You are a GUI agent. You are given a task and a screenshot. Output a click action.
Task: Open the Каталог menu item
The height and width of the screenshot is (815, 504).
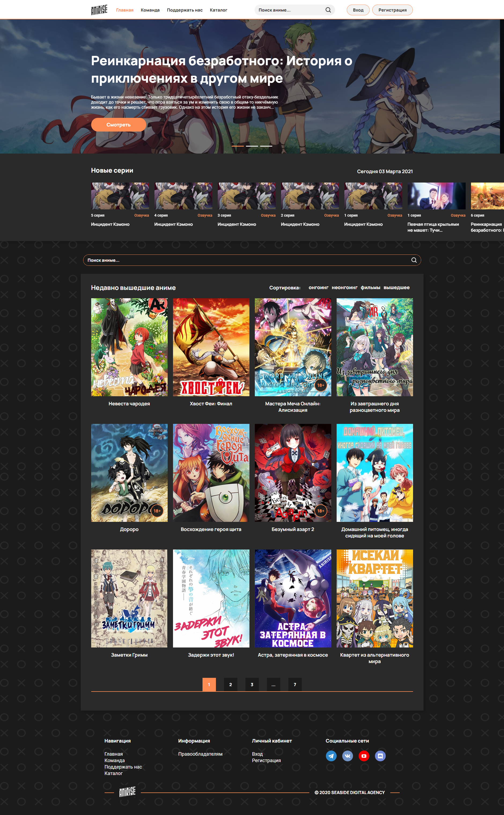tap(218, 10)
